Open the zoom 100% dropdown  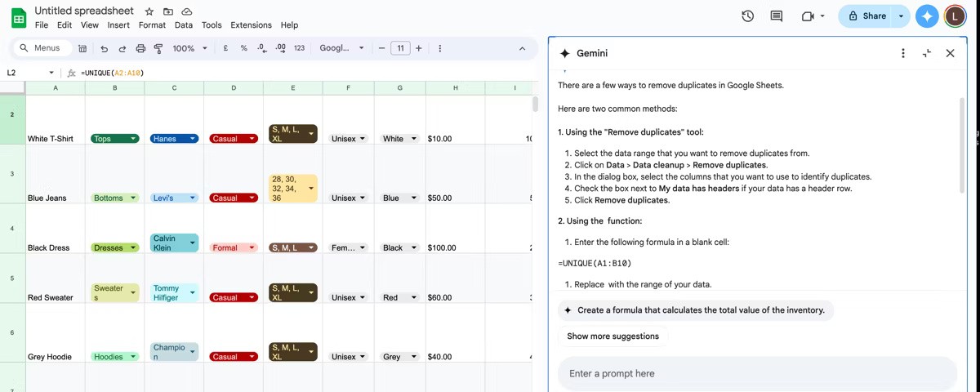[x=189, y=48]
